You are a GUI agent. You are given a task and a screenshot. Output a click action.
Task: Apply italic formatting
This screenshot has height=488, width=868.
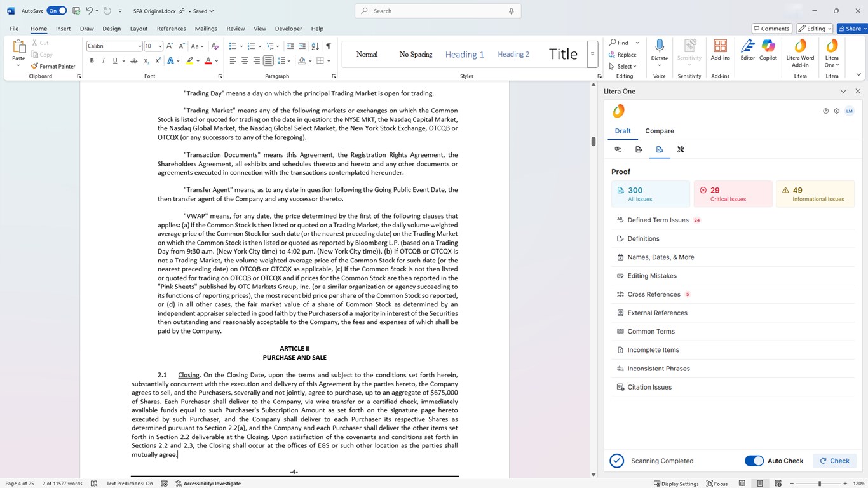coord(103,61)
